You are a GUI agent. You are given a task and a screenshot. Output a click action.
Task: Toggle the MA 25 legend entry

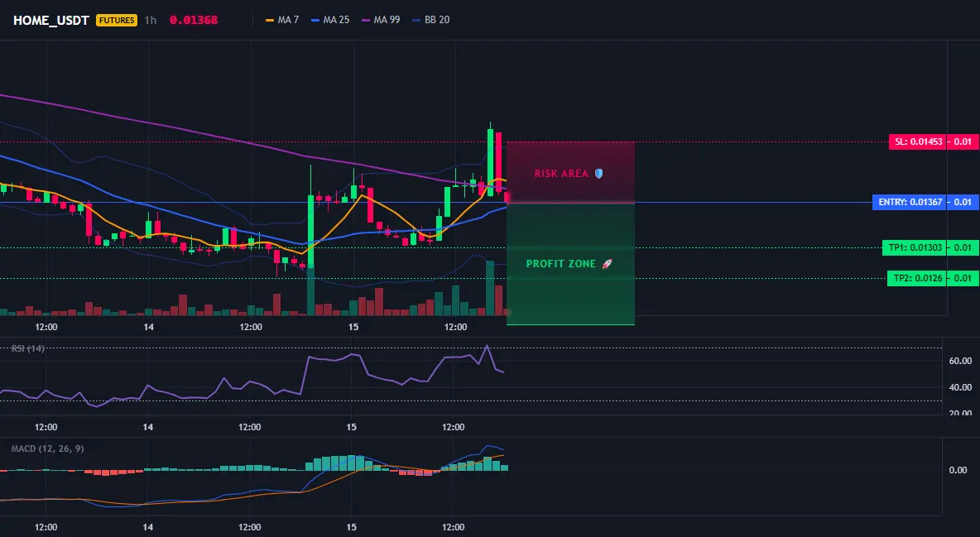330,20
